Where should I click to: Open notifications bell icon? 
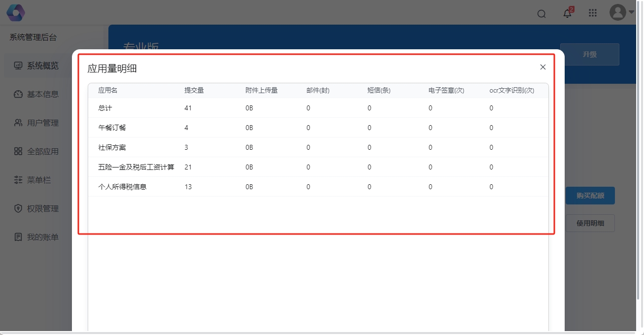[568, 13]
